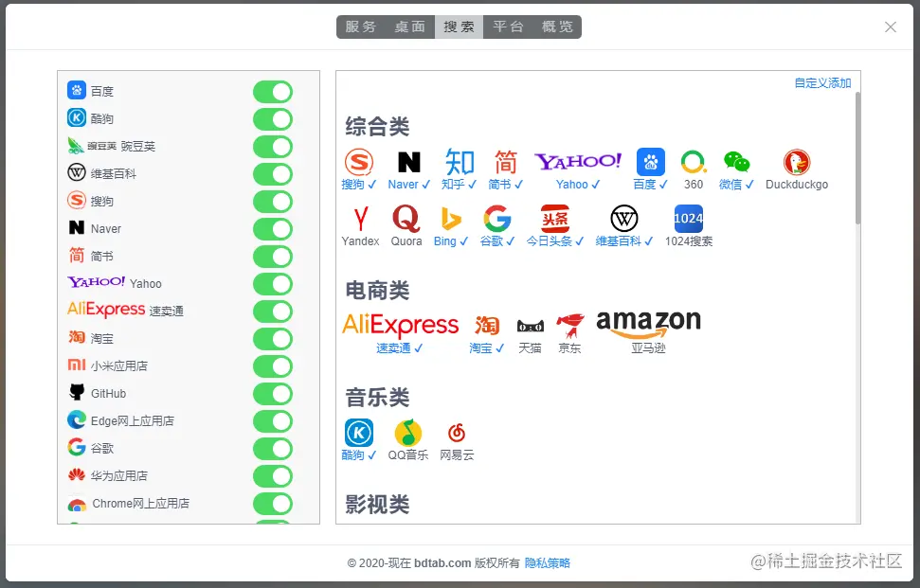
Task: Click the WeChat (微信) icon
Action: click(736, 162)
